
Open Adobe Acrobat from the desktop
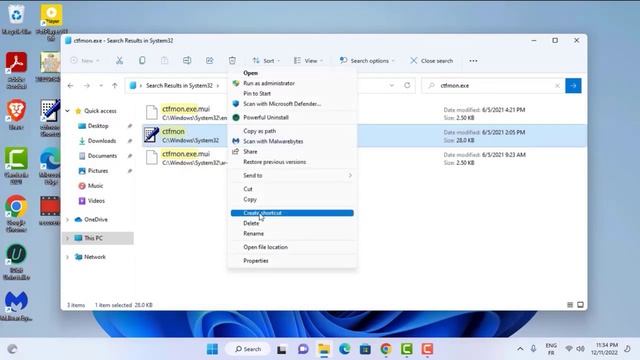click(x=16, y=70)
